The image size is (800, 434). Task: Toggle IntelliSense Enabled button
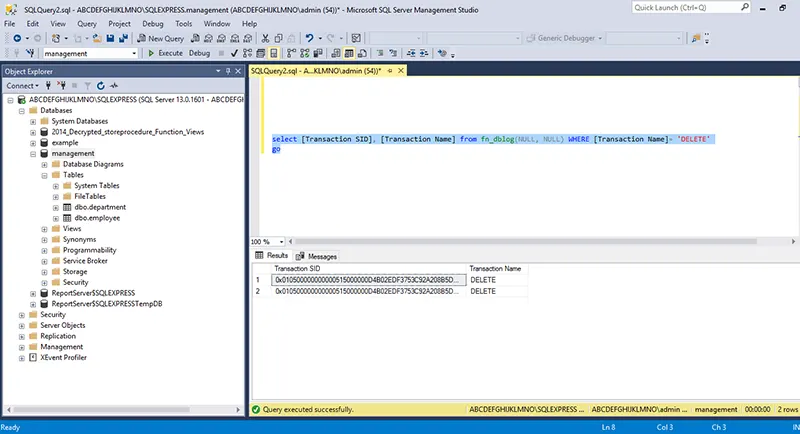pos(274,53)
